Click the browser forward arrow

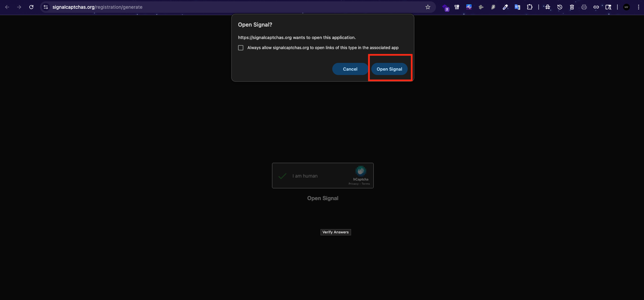[x=19, y=7]
